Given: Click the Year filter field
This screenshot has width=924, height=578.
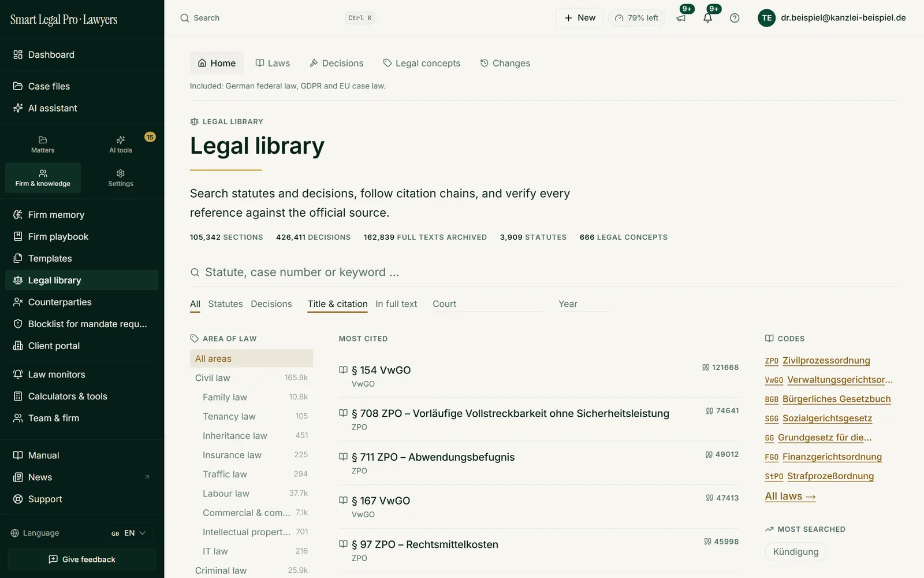Looking at the screenshot, I should pyautogui.click(x=583, y=304).
